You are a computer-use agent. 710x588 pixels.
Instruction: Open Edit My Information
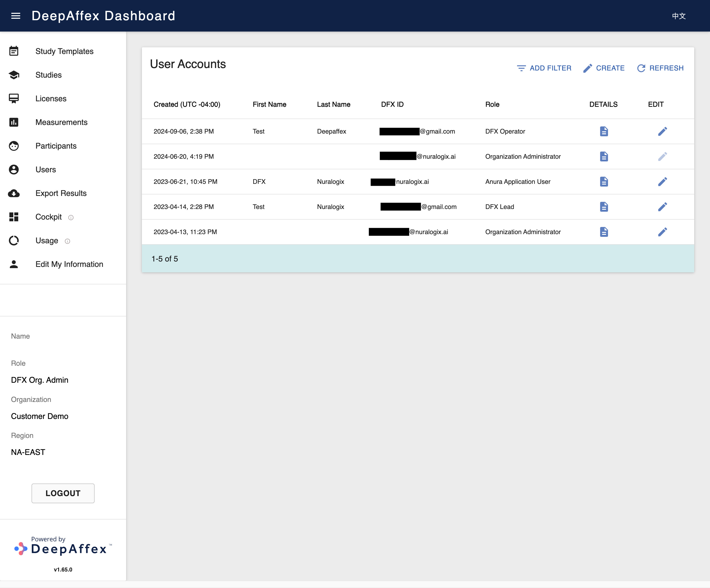[x=69, y=264]
